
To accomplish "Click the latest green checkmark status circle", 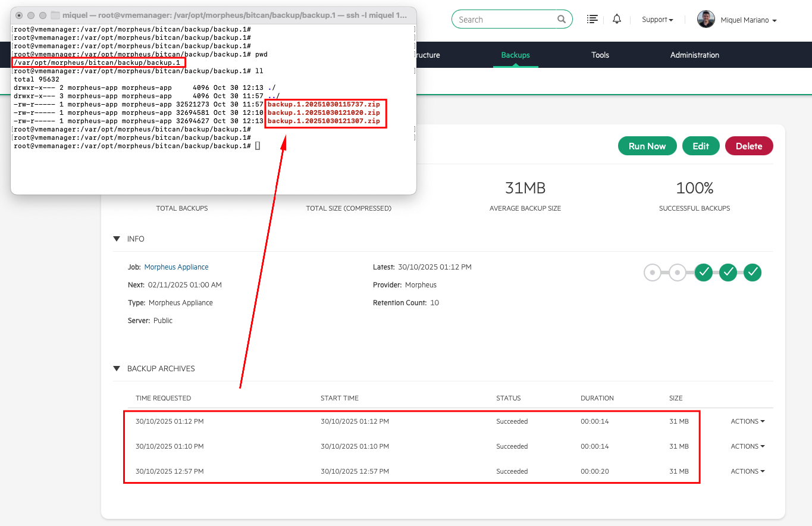I will point(753,273).
